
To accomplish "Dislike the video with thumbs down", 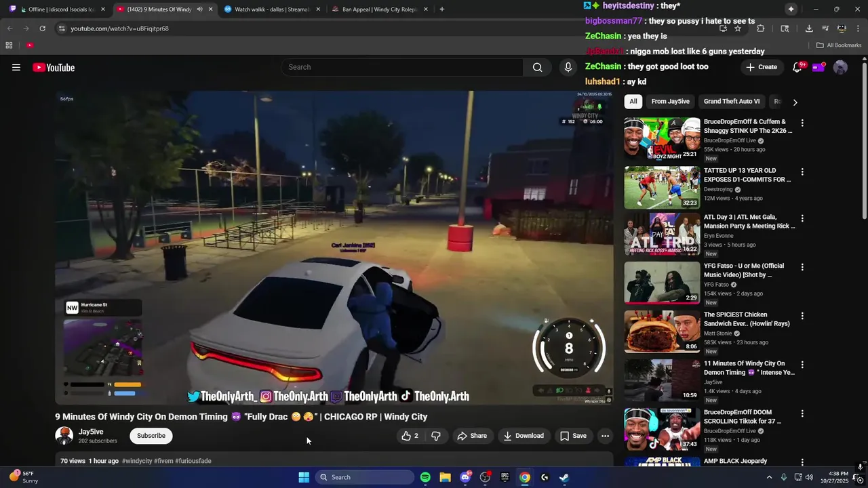I will (x=436, y=436).
